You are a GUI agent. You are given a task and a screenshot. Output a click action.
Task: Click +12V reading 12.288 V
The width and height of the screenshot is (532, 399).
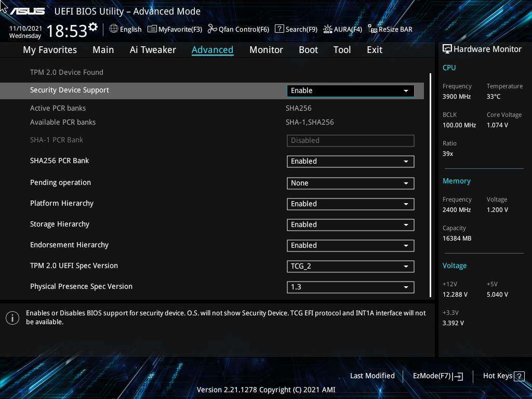455,295
